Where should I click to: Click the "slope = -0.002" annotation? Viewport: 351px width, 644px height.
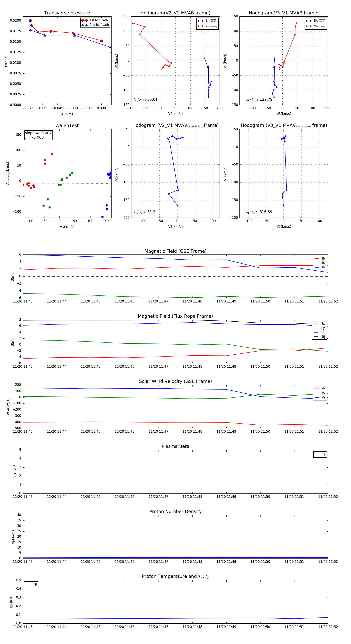coord(38,133)
